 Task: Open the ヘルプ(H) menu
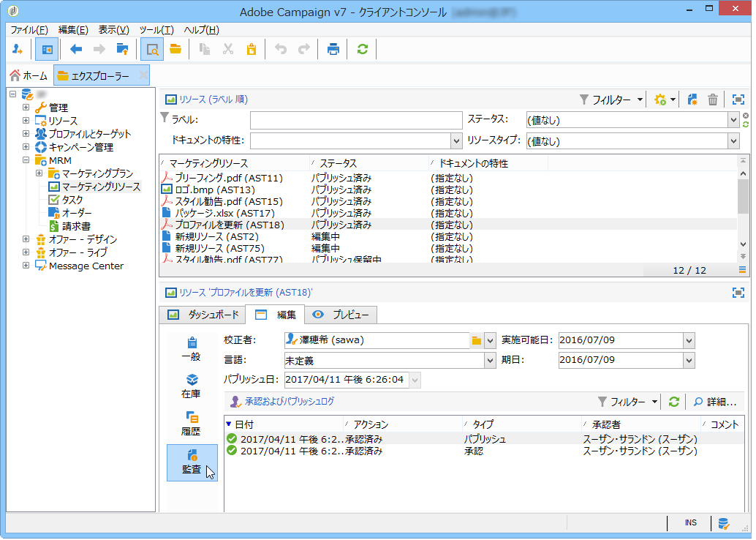(202, 30)
